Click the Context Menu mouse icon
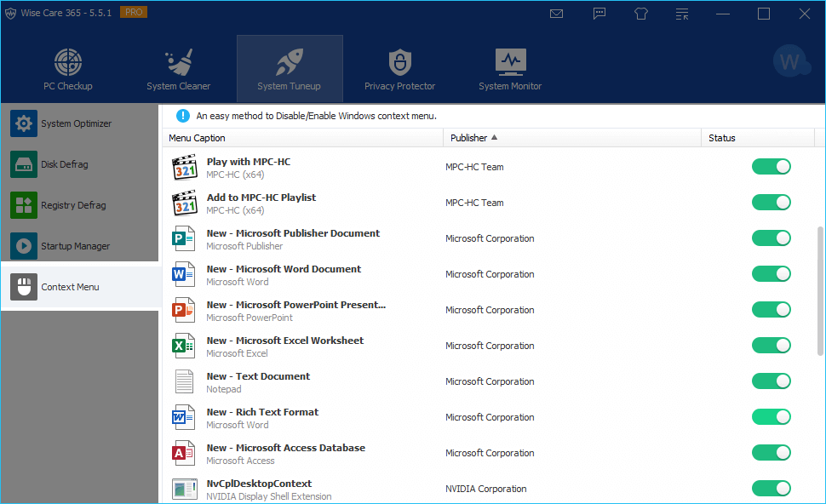826x504 pixels. [x=24, y=287]
